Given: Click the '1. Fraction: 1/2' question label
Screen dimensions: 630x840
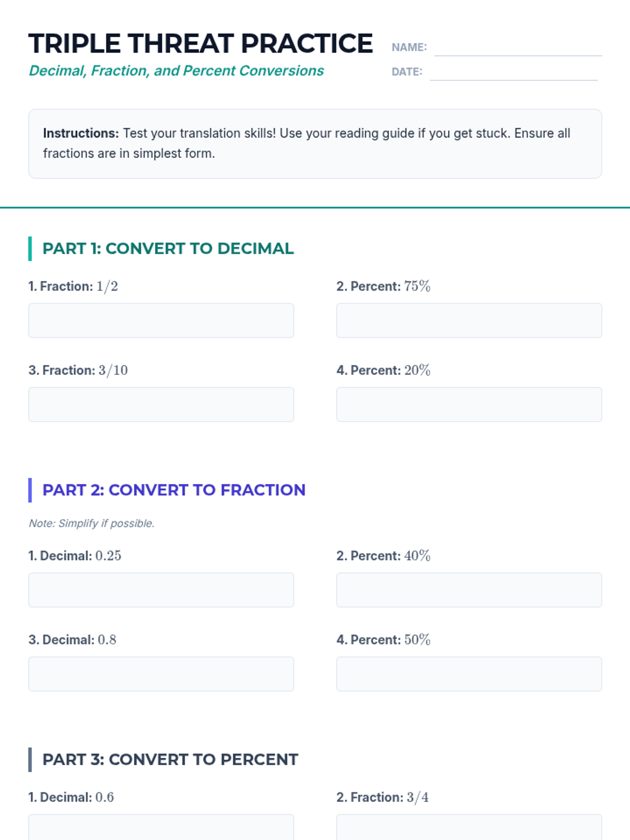Looking at the screenshot, I should [x=73, y=286].
